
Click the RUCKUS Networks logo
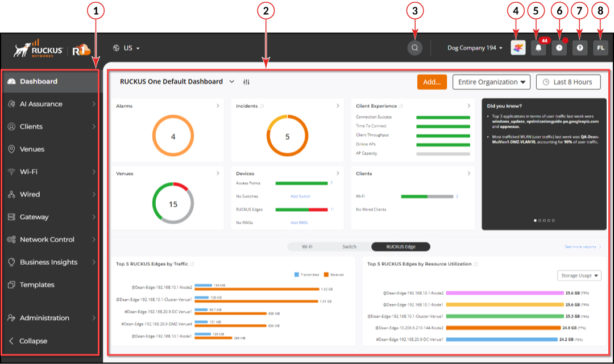click(x=39, y=49)
